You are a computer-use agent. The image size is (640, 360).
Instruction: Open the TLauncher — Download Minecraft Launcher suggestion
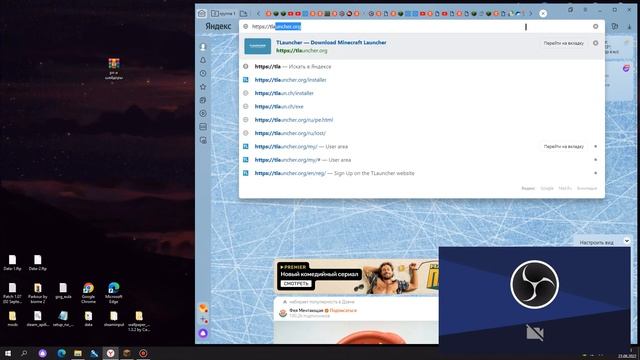pos(422,47)
